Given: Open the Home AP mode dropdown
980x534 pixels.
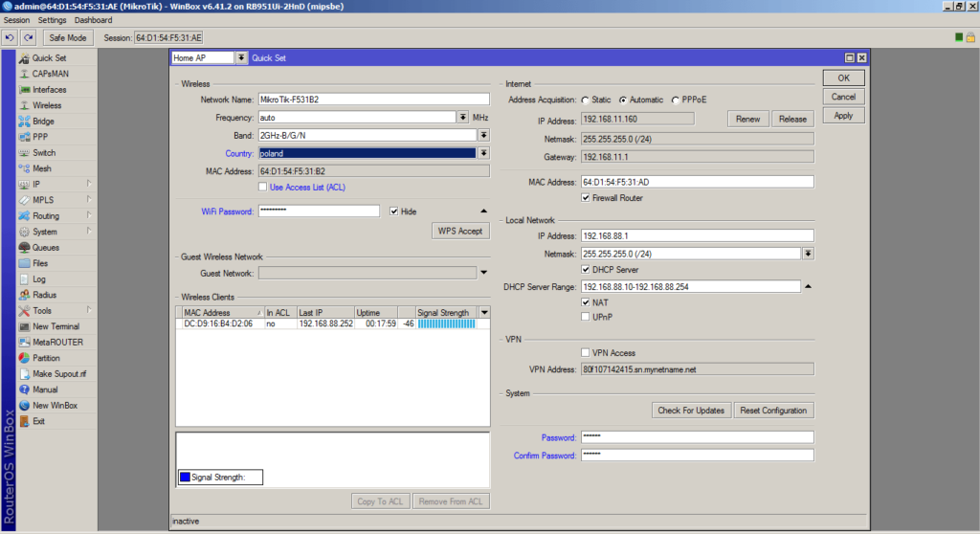Looking at the screenshot, I should click(240, 58).
